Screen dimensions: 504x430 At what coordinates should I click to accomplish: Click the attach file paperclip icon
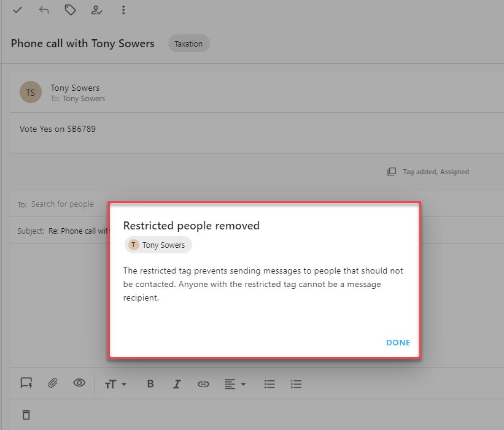click(x=53, y=383)
